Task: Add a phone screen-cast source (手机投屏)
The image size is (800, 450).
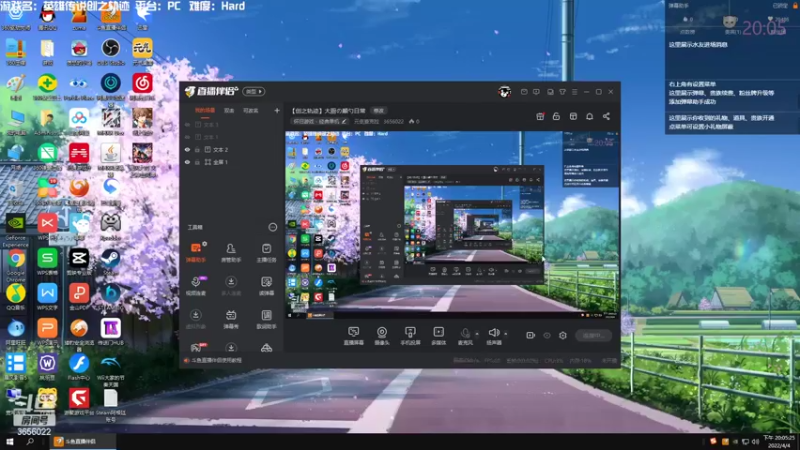Action: click(410, 336)
